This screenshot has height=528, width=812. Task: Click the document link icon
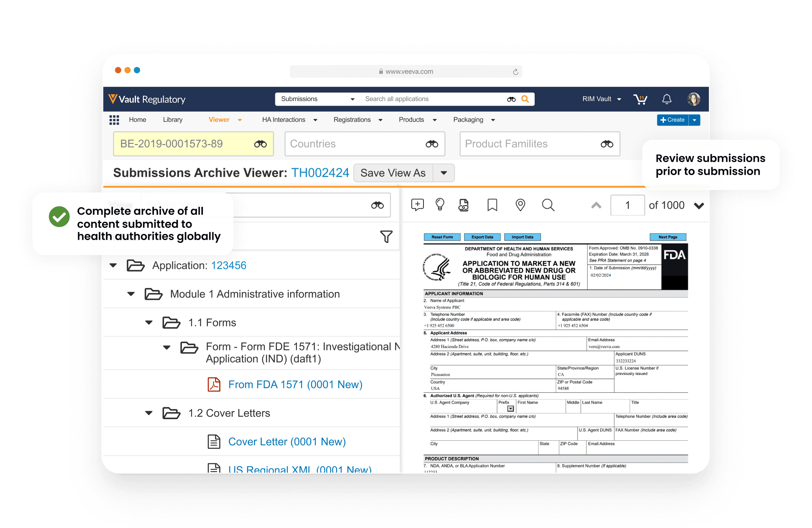[x=463, y=205]
